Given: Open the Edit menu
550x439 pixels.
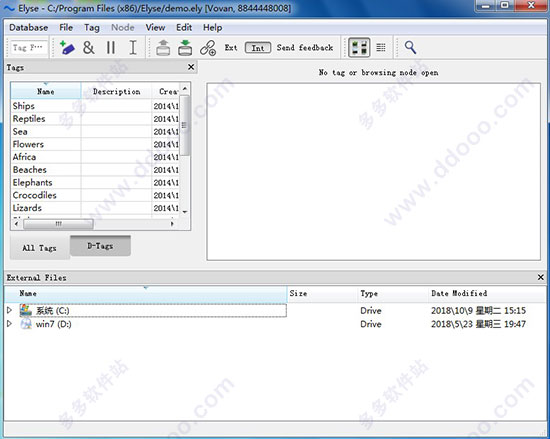Looking at the screenshot, I should point(184,27).
